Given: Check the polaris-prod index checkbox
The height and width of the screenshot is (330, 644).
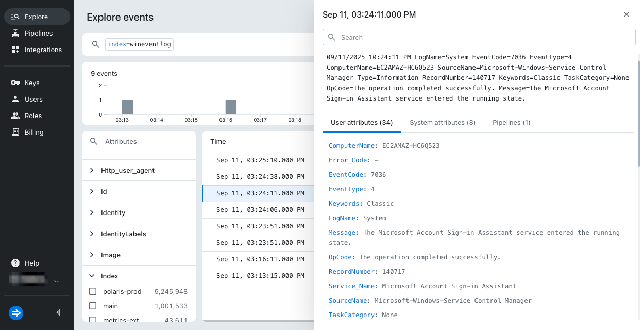Looking at the screenshot, I should click(93, 291).
